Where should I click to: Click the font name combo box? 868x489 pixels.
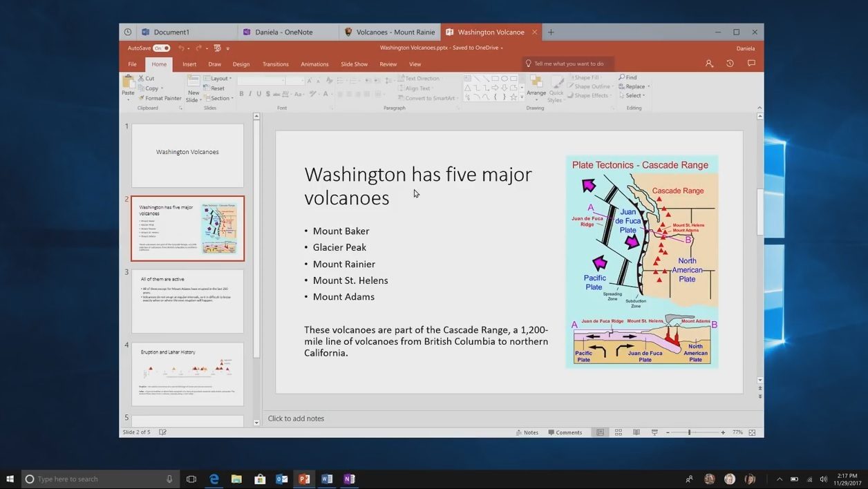point(261,81)
